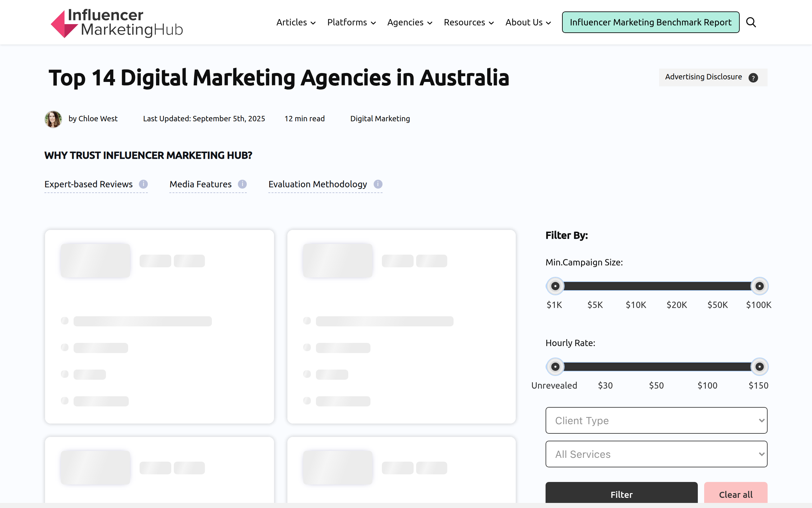The height and width of the screenshot is (508, 812).
Task: Click the $20K campaign size label
Action: tap(677, 305)
